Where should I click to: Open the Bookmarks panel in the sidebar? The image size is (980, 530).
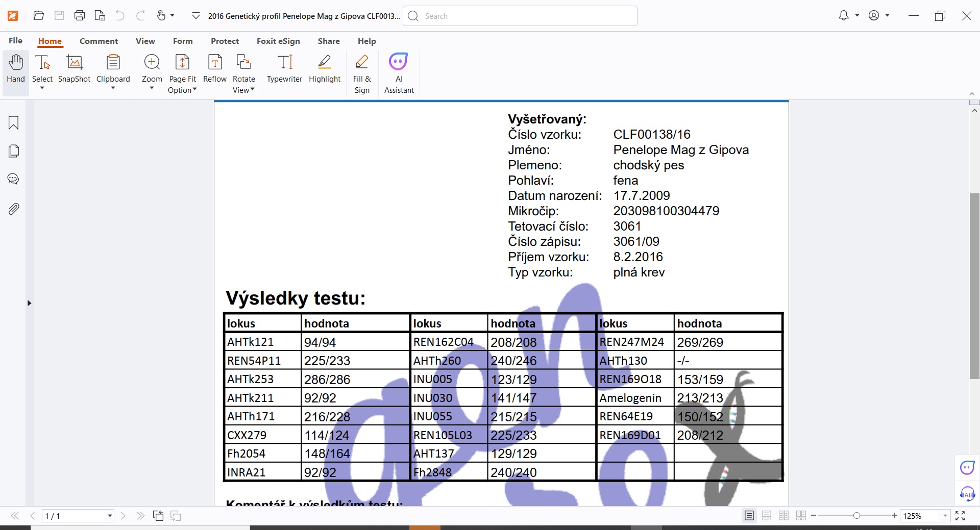click(x=14, y=122)
